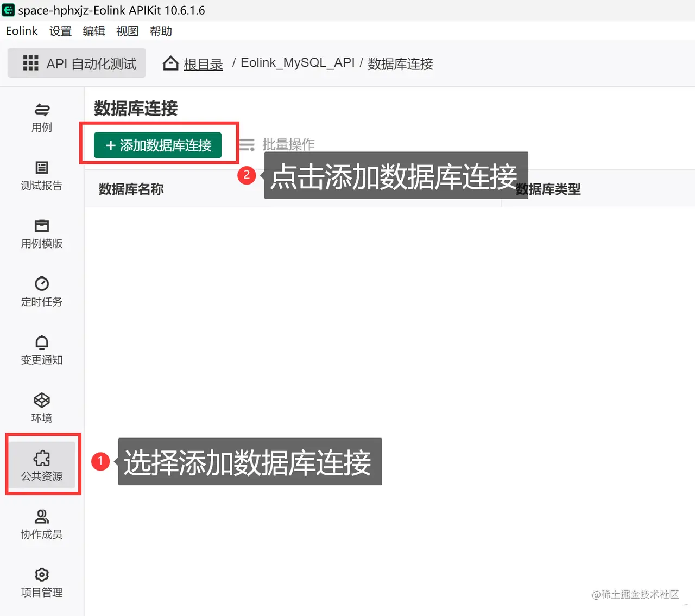The image size is (695, 616).
Task: Open 定时任务 scheduled tasks section
Action: 42,292
